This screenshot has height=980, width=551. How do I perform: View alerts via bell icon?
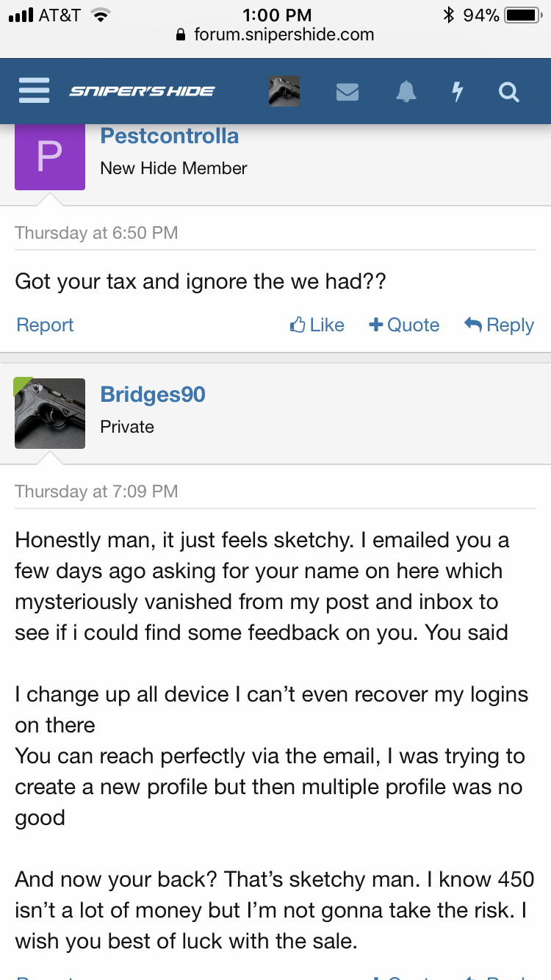tap(406, 92)
